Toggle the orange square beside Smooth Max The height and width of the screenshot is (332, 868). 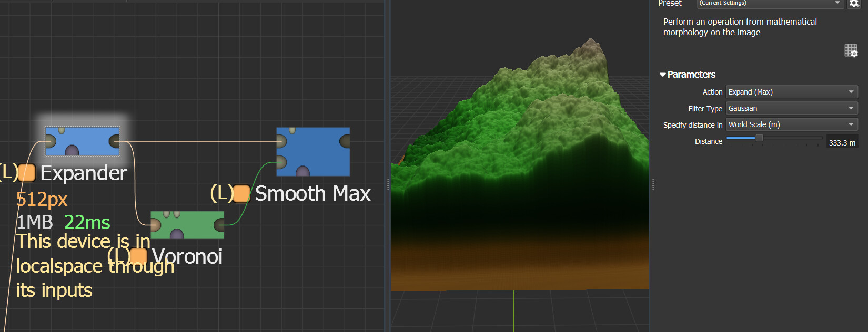coord(241,194)
